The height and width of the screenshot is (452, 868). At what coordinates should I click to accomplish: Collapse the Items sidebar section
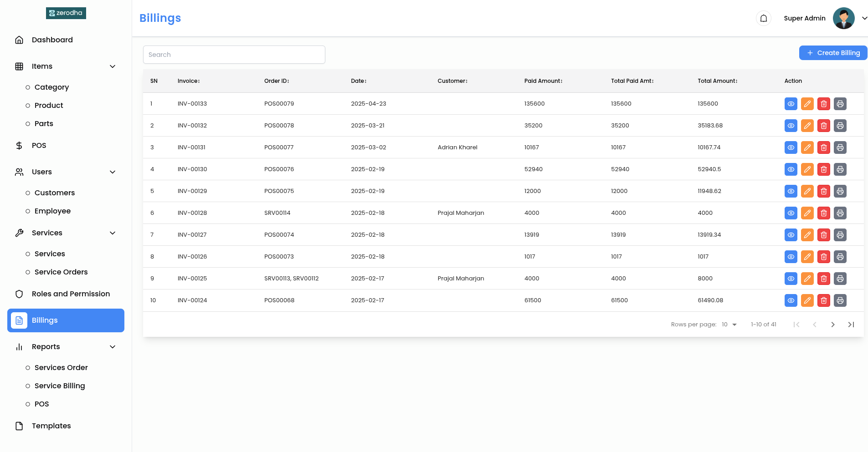[113, 66]
